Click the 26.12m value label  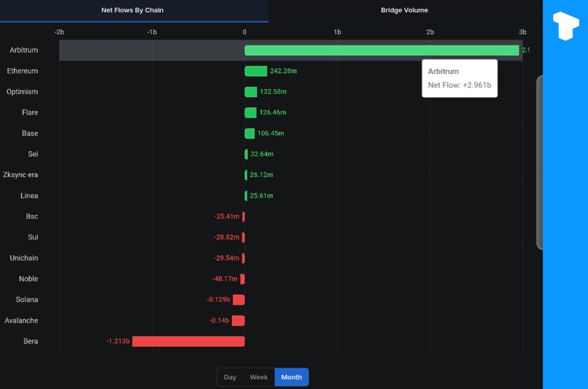pyautogui.click(x=261, y=175)
